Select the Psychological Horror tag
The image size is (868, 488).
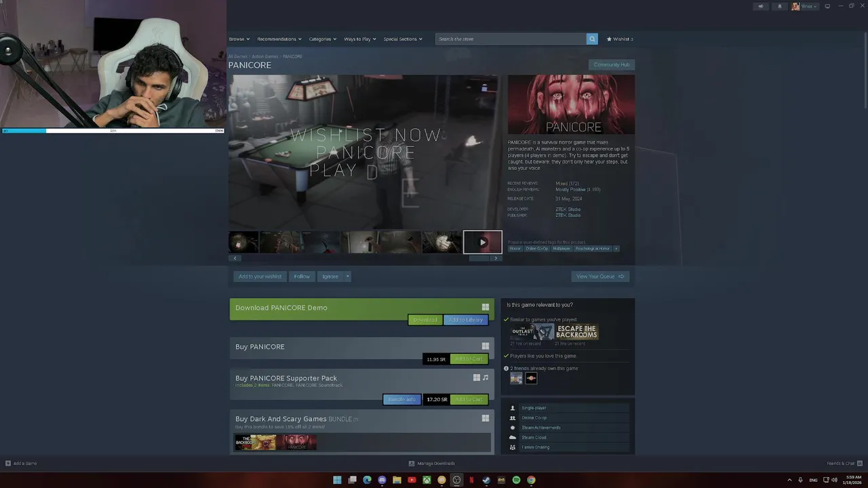tap(593, 249)
